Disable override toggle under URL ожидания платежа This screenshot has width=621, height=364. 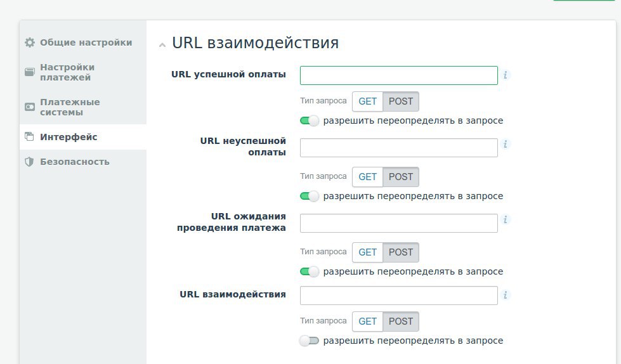coord(310,271)
